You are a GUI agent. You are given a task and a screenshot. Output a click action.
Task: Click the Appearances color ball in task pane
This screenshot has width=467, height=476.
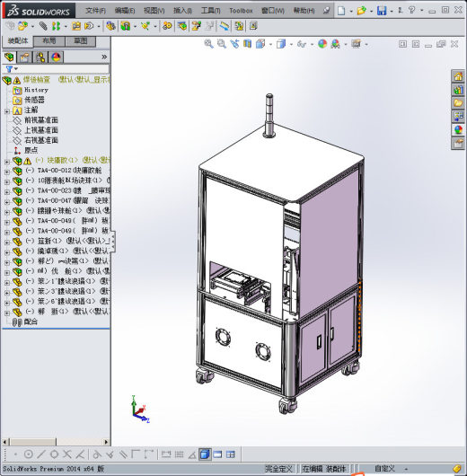458,129
